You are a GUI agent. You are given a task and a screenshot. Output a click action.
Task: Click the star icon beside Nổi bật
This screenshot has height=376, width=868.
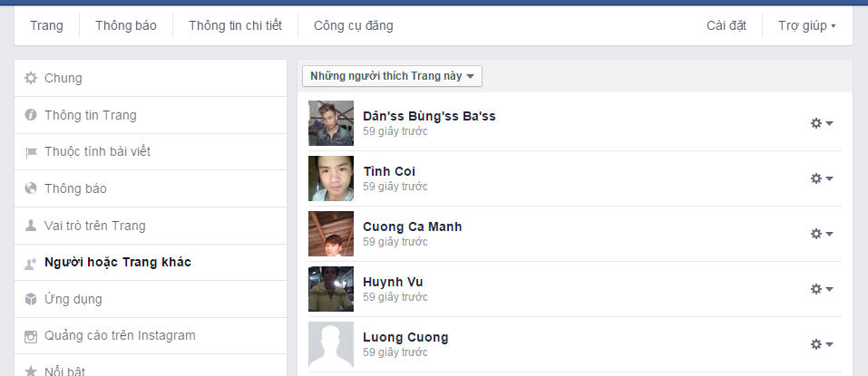click(31, 371)
